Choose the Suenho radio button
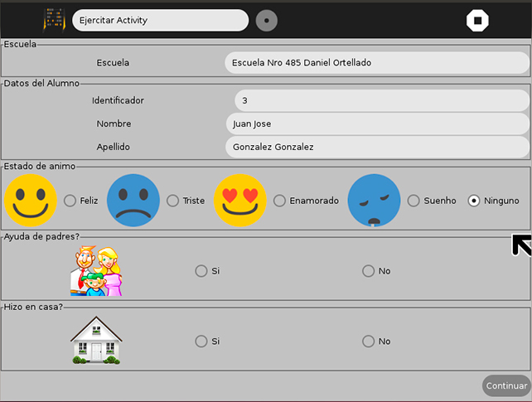Image resolution: width=532 pixels, height=402 pixels. [414, 201]
